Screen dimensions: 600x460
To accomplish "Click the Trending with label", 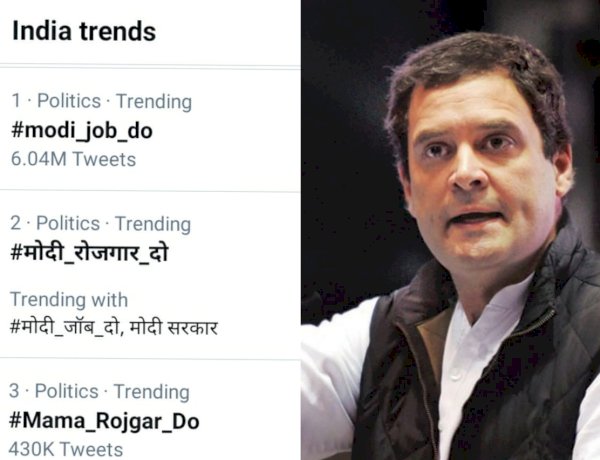I will [x=69, y=299].
